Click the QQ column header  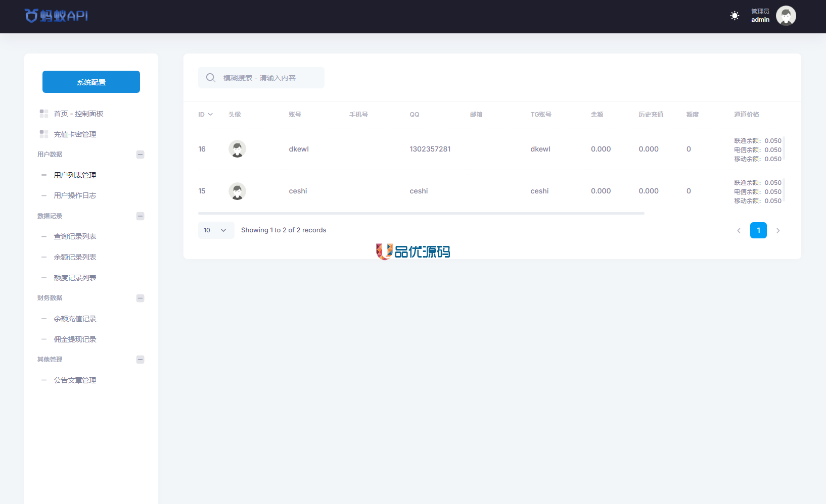click(x=415, y=115)
